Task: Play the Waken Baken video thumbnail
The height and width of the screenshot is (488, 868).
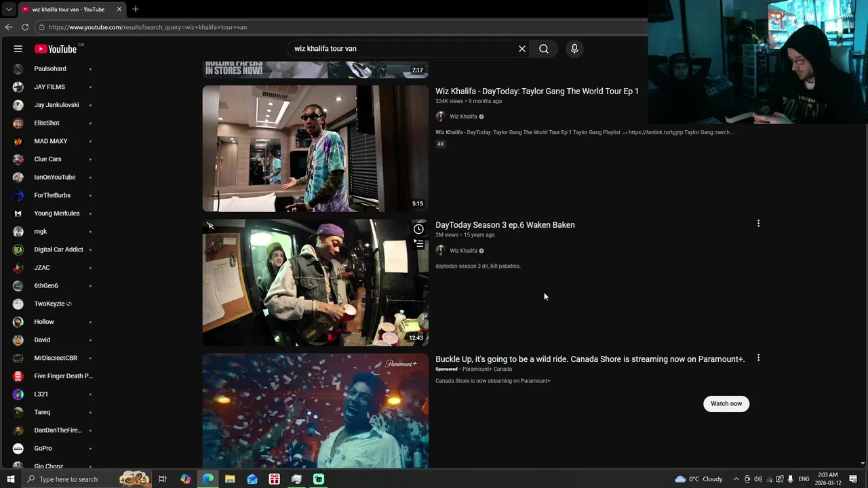Action: [x=315, y=283]
